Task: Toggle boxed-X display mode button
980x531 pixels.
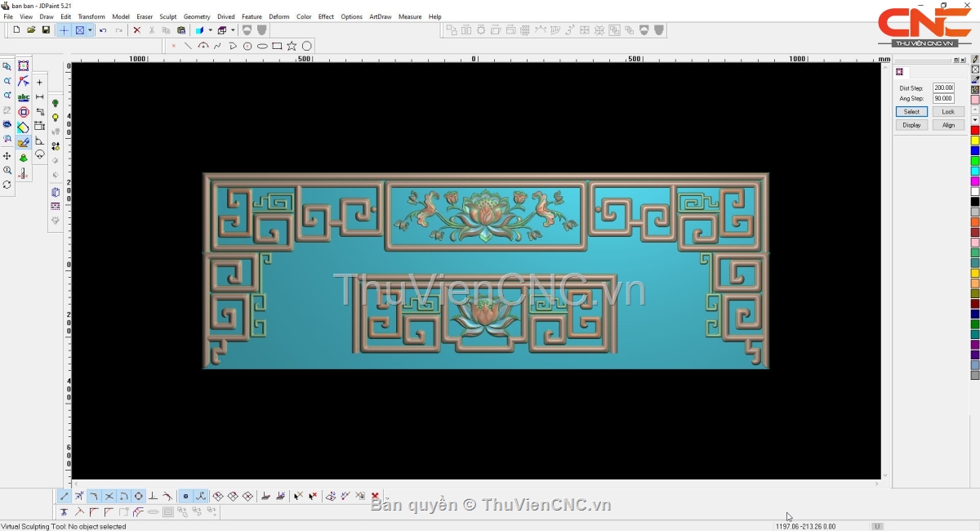Action: coord(80,30)
